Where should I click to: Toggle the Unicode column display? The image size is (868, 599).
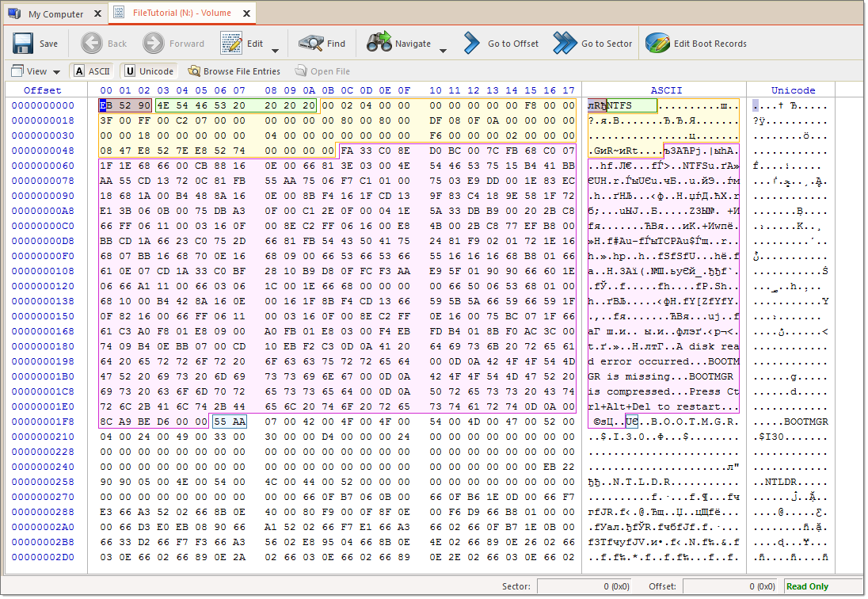(148, 71)
